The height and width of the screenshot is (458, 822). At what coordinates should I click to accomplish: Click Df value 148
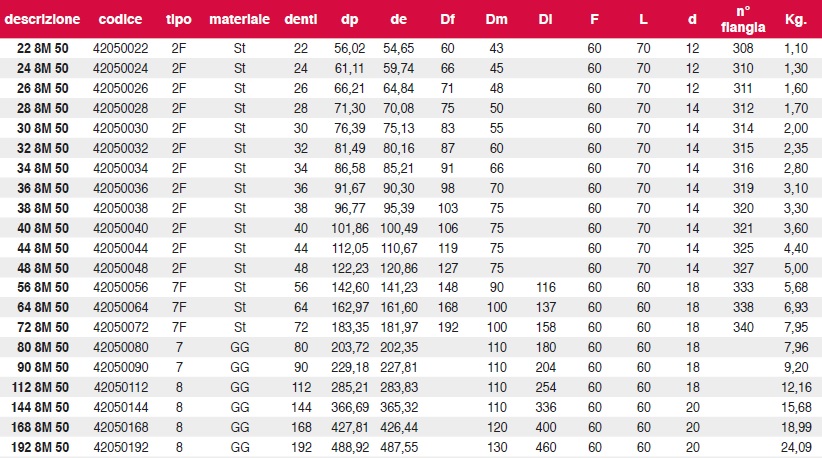pyautogui.click(x=448, y=288)
